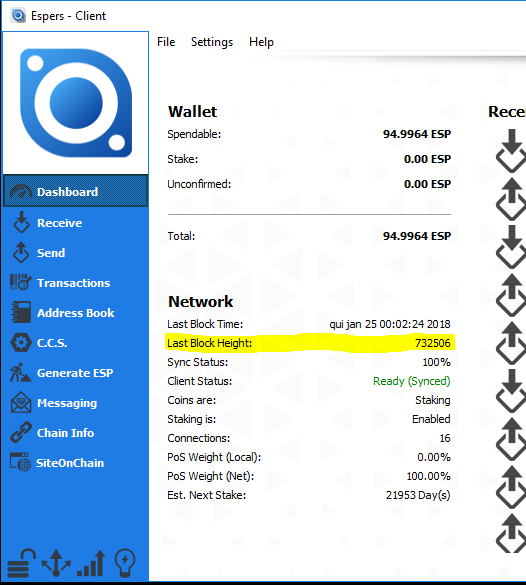Click the network connections arrows status icon
The height and width of the screenshot is (585, 526).
pos(56,563)
